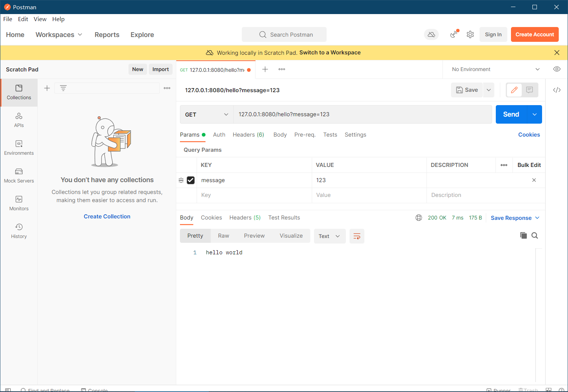Click the Import button
The width and height of the screenshot is (568, 392).
point(161,69)
